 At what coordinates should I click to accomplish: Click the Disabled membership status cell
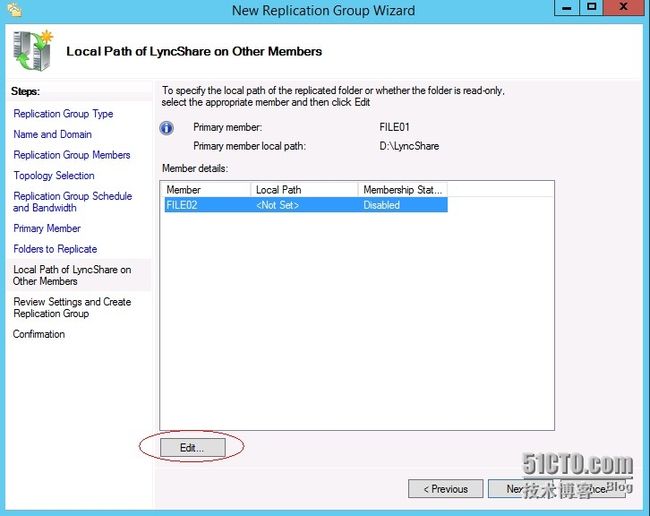point(381,205)
